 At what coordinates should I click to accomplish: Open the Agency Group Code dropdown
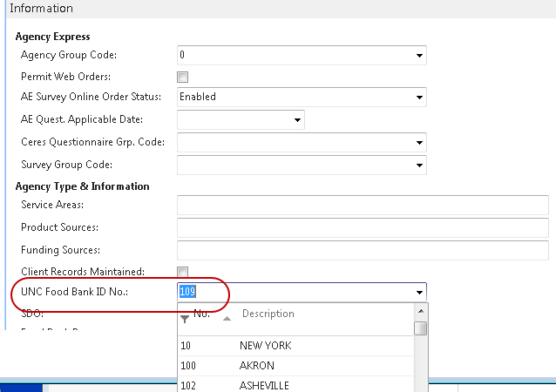(419, 56)
